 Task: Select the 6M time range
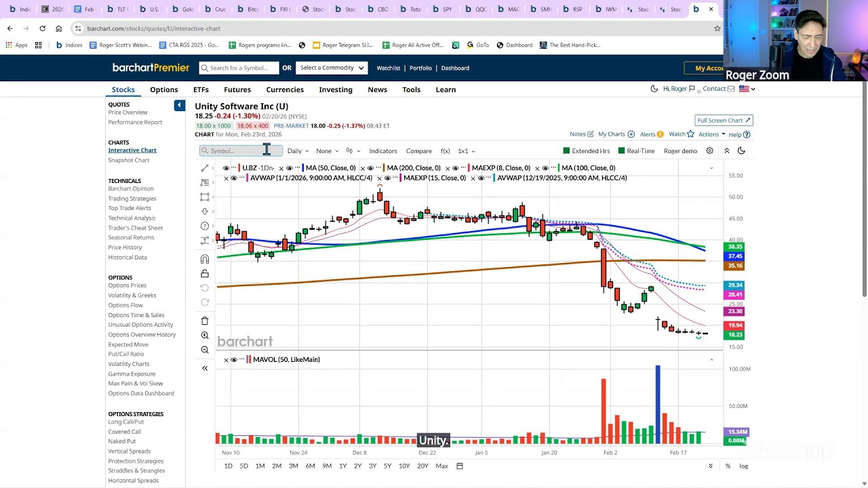tap(310, 466)
